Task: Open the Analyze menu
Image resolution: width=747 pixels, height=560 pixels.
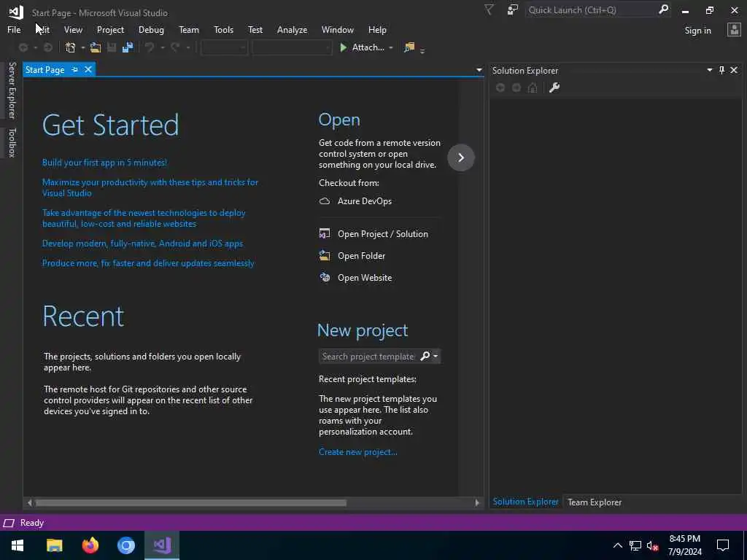Action: 292,29
